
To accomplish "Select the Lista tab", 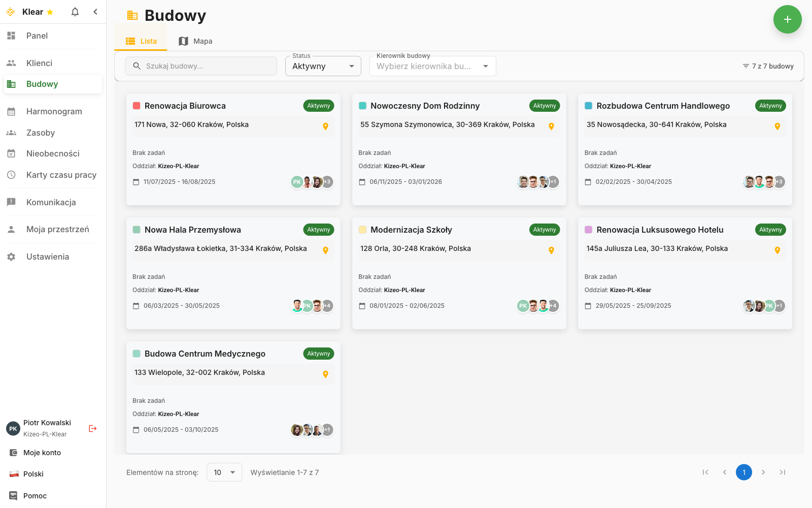I will click(141, 41).
